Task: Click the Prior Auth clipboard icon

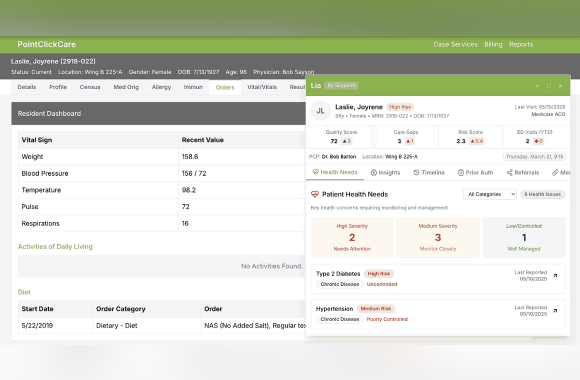Action: [461, 173]
